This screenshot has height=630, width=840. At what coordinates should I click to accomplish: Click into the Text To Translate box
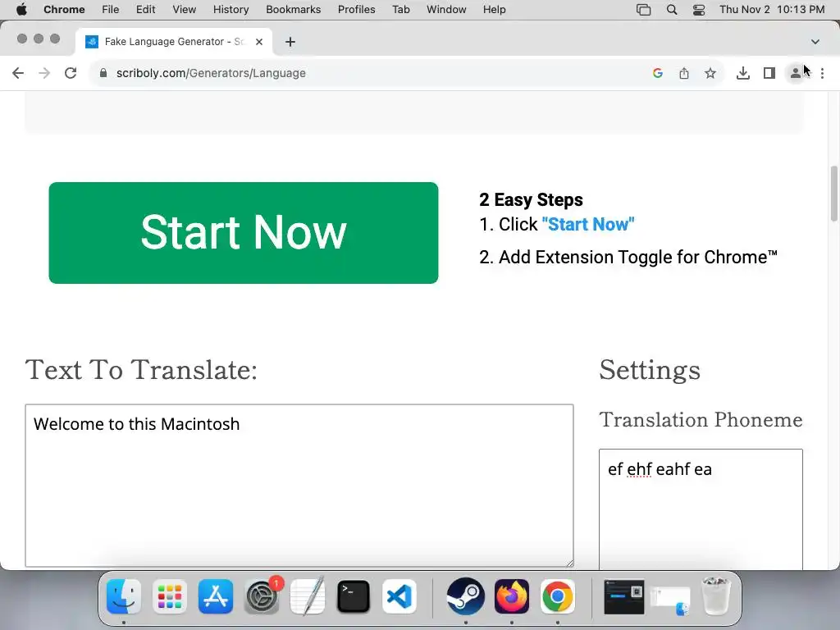pos(299,486)
